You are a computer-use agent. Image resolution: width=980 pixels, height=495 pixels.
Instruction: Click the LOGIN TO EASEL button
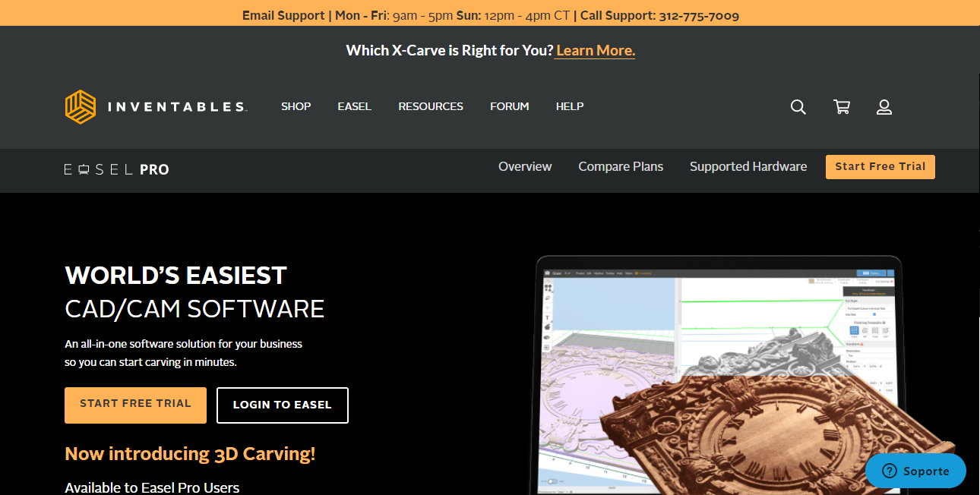pos(283,405)
